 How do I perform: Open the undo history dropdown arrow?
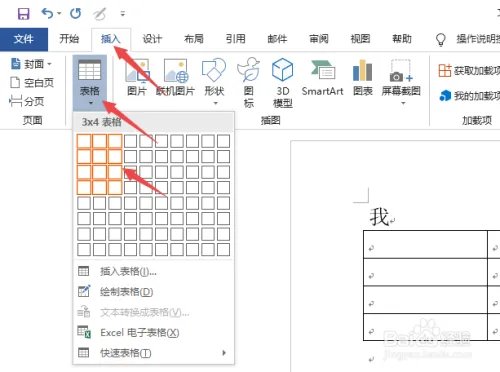[x=59, y=14]
